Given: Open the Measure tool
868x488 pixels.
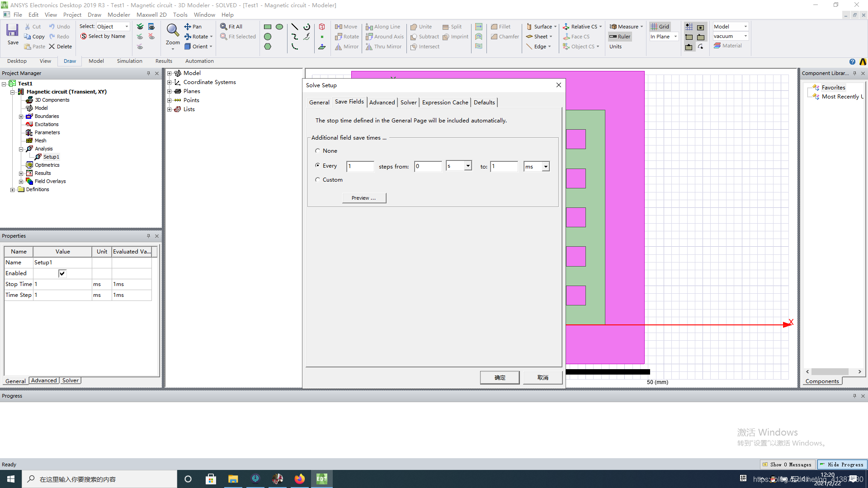Looking at the screenshot, I should (x=626, y=27).
